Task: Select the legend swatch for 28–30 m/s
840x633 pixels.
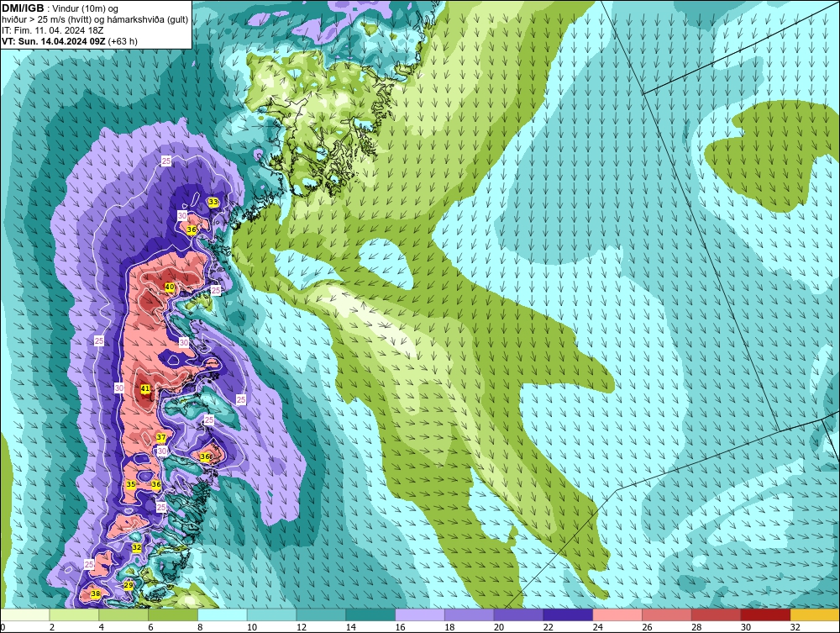Action: (x=716, y=615)
